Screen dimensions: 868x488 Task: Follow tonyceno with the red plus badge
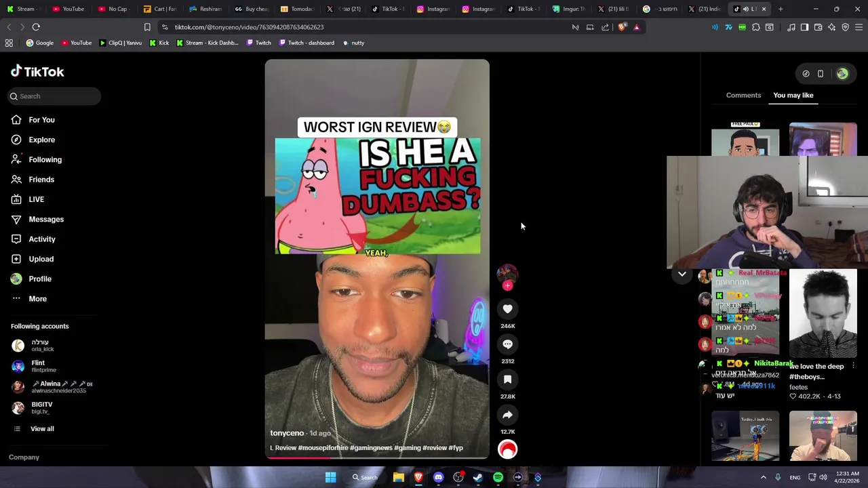tap(507, 285)
